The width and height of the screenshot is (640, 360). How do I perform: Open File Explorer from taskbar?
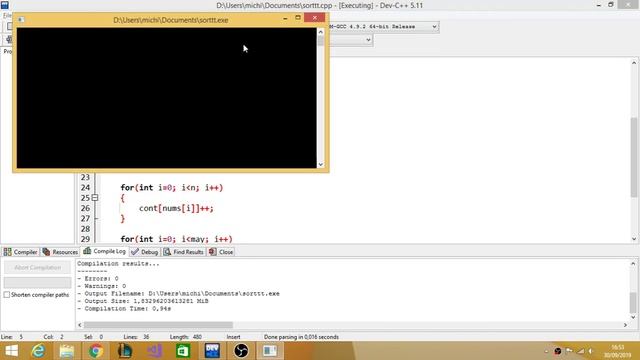[x=67, y=351]
